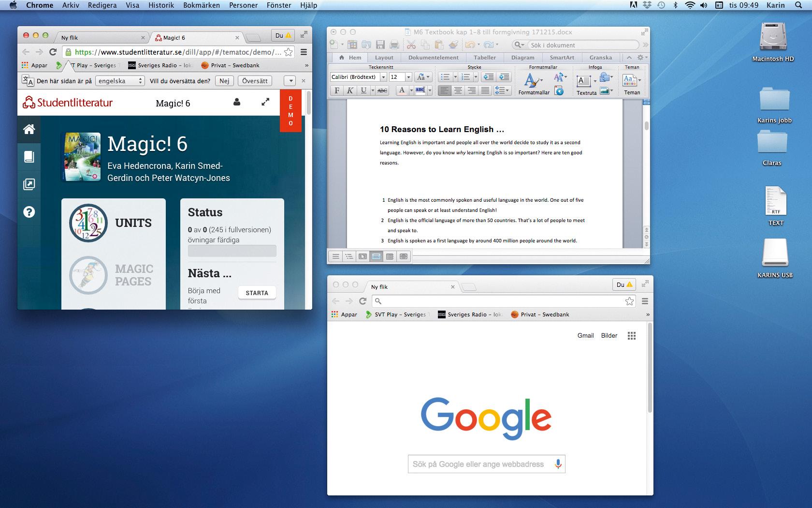Open the Granska ribbon tab in Word
The image size is (812, 508).
[601, 58]
